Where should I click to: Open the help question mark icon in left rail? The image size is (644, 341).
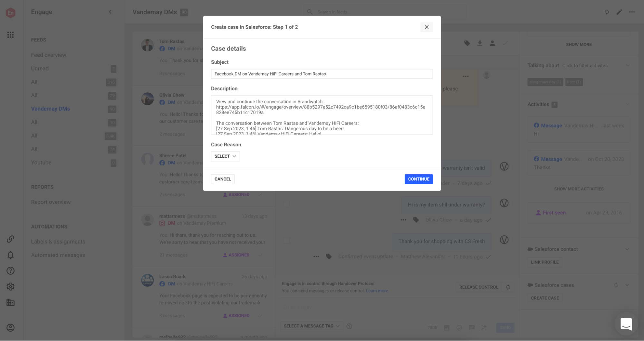coord(10,271)
